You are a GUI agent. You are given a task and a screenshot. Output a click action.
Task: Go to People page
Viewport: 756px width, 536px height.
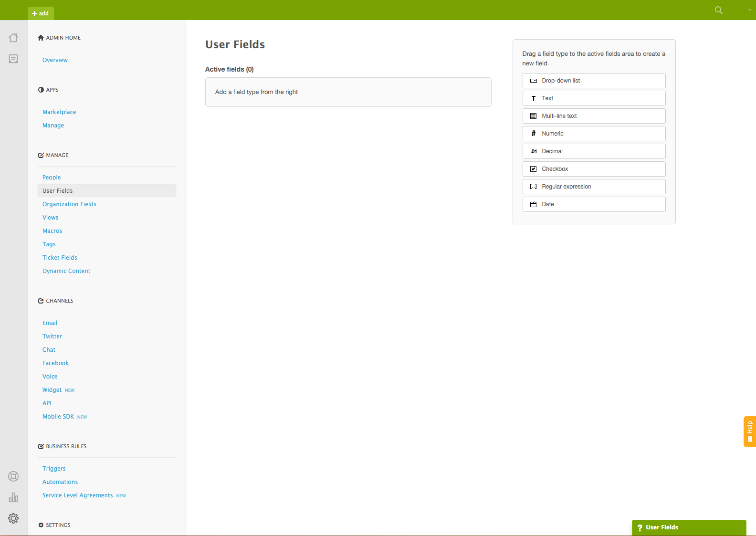[52, 178]
